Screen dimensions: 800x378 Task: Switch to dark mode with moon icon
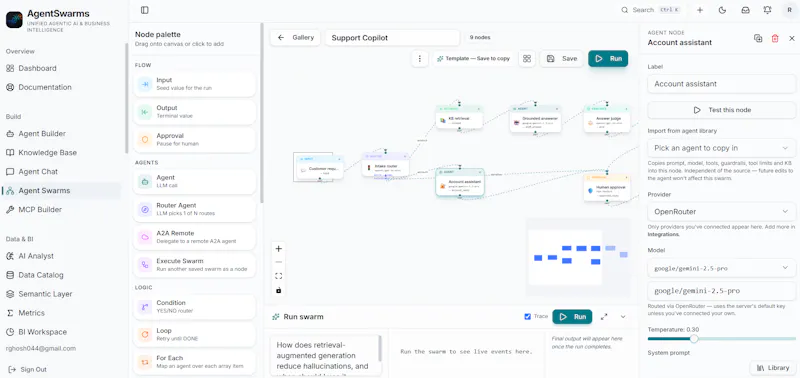722,10
